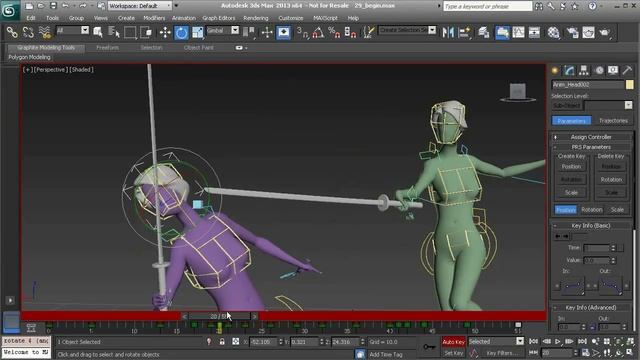640x360 pixels.
Task: Click the Rectangular Selection Region icon
Action: (x=130, y=32)
